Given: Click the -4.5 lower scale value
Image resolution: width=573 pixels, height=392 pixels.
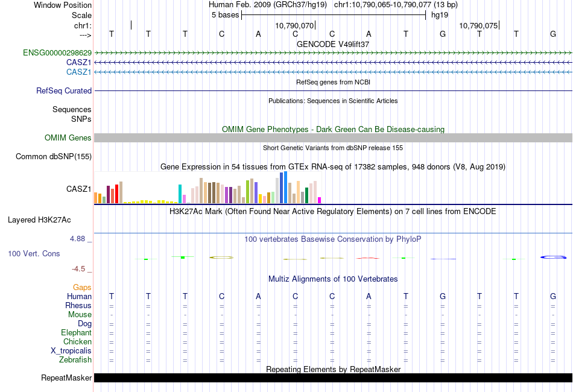Looking at the screenshot, I should (x=78, y=269).
